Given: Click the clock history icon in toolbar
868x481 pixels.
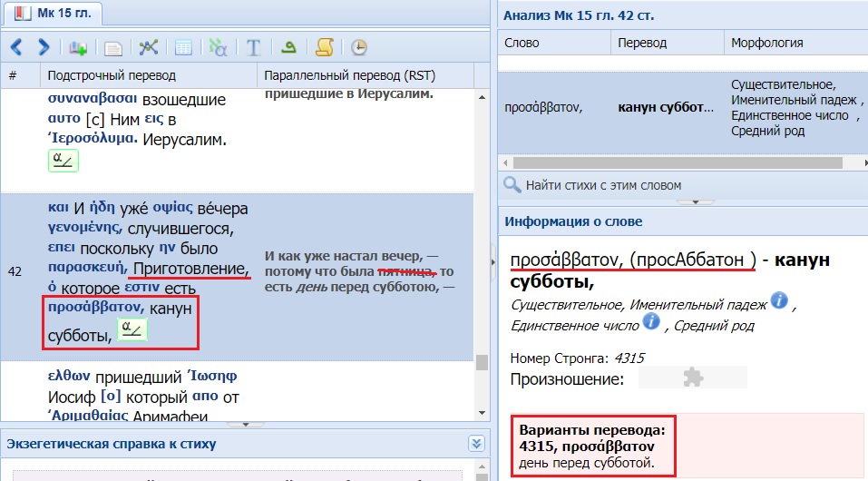Looking at the screenshot, I should click(x=359, y=47).
